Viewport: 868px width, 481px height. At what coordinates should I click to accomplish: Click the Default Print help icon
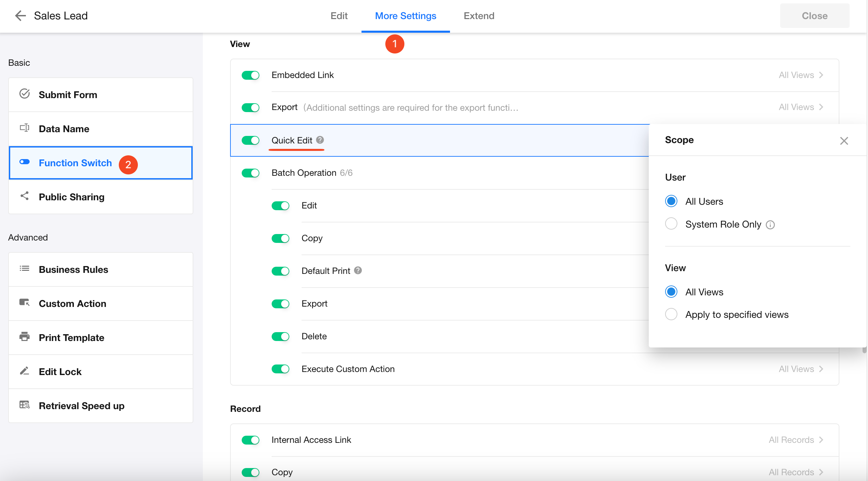[358, 270]
